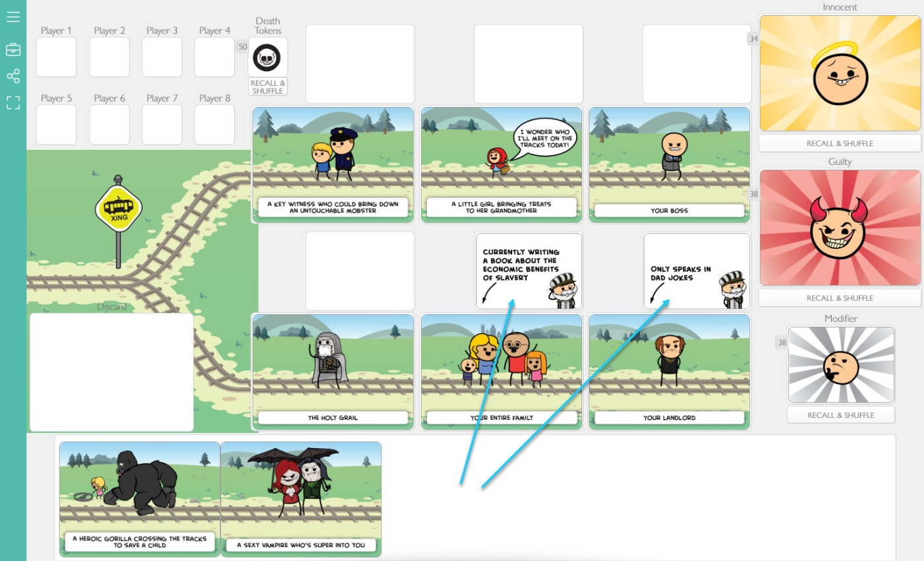Click the speech bubble on the little girl card
The image size is (924, 561).
(545, 137)
